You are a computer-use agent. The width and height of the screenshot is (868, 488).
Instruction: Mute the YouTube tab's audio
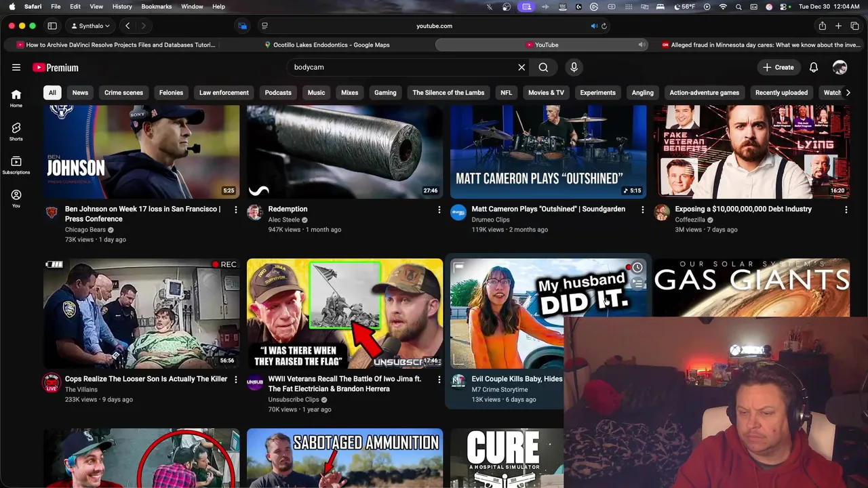(x=641, y=45)
